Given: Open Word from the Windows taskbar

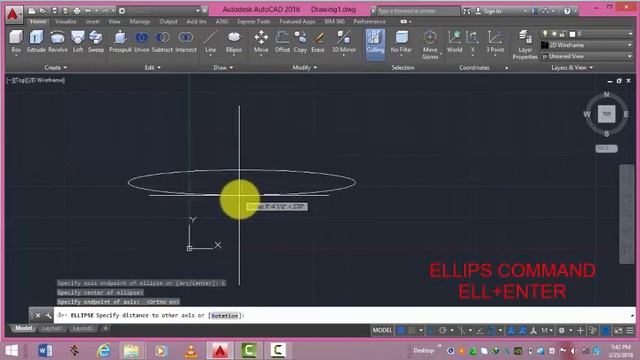Looking at the screenshot, I should (45, 350).
